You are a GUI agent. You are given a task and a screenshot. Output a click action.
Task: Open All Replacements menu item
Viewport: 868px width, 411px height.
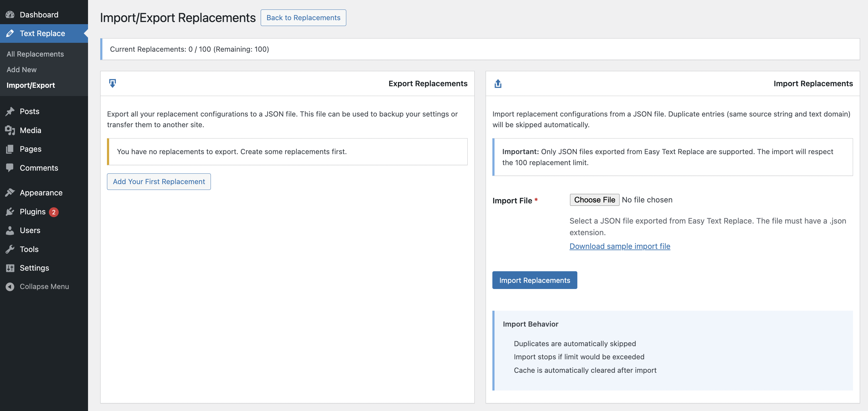coord(35,54)
